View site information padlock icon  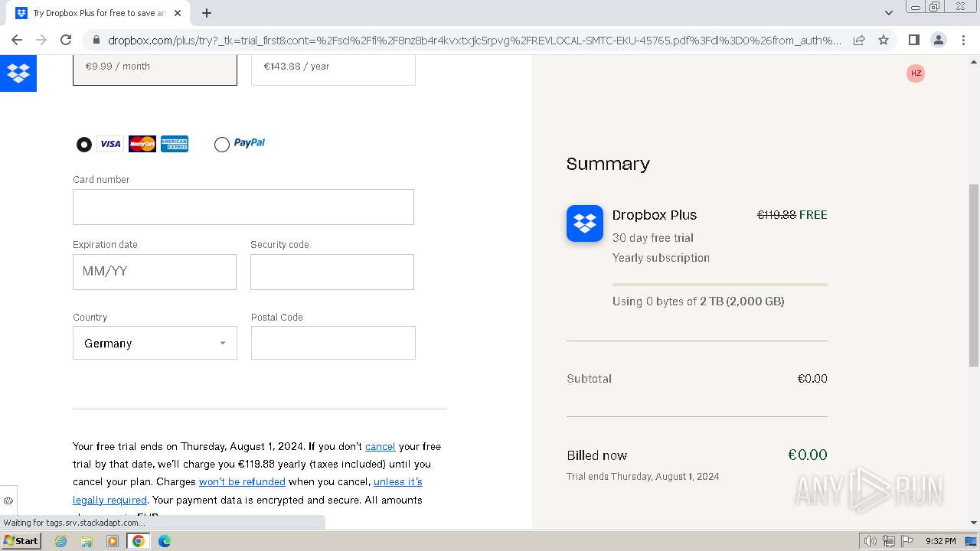96,40
